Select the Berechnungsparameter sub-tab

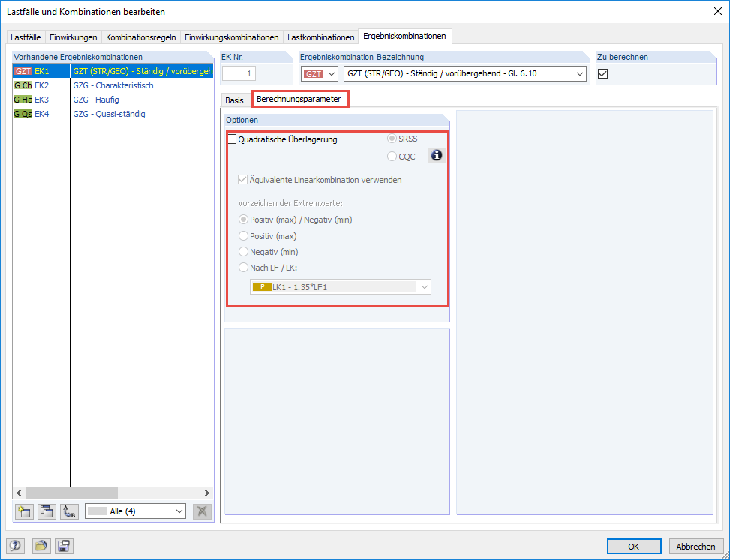(299, 100)
